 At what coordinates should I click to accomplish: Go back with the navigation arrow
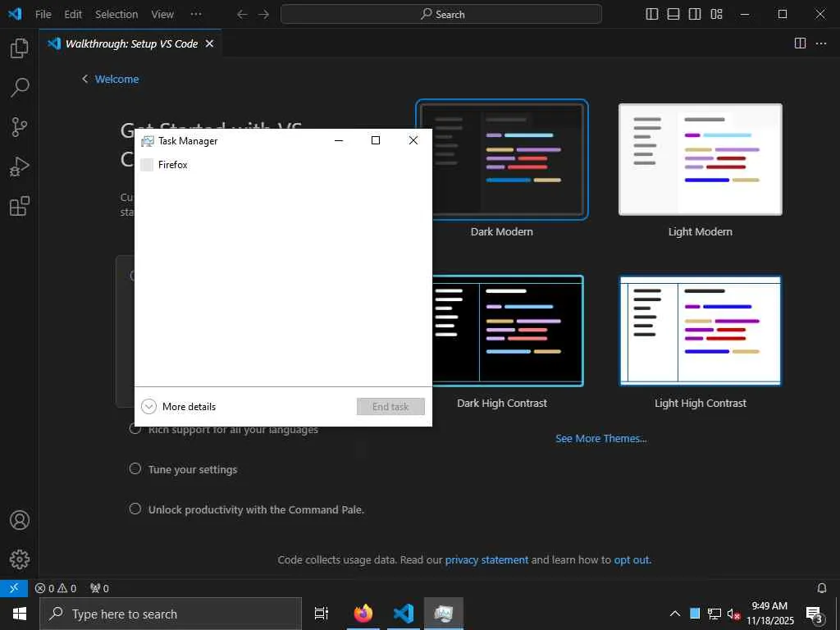(242, 15)
